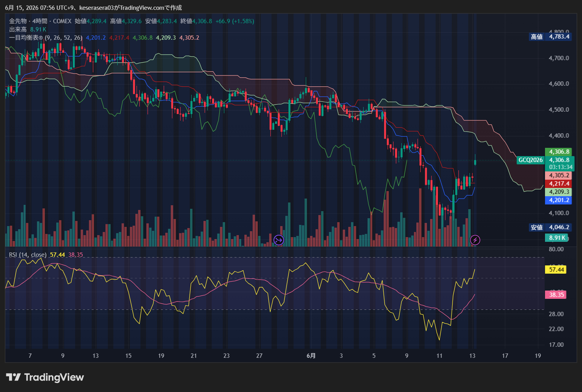Click the +66.9 (+1.58%) change value

tap(235, 21)
